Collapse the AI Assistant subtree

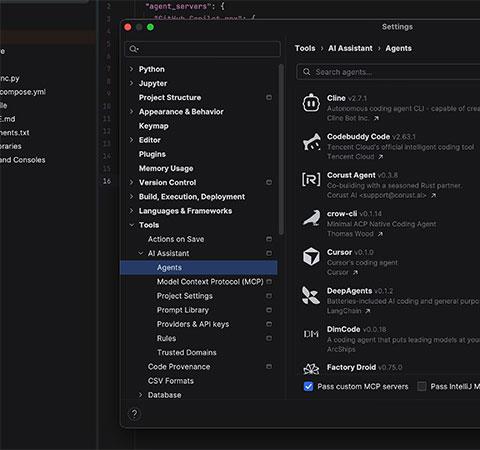140,253
